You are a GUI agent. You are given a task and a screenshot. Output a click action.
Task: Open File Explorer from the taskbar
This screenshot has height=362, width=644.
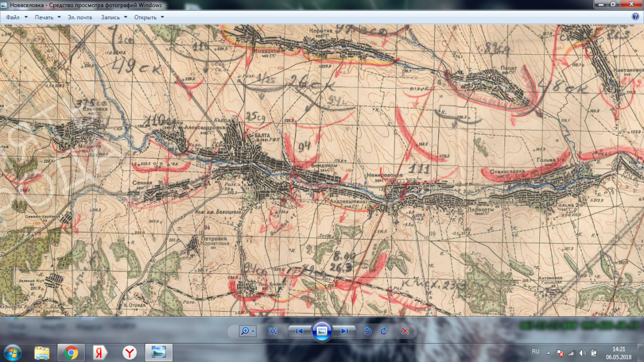pos(42,352)
